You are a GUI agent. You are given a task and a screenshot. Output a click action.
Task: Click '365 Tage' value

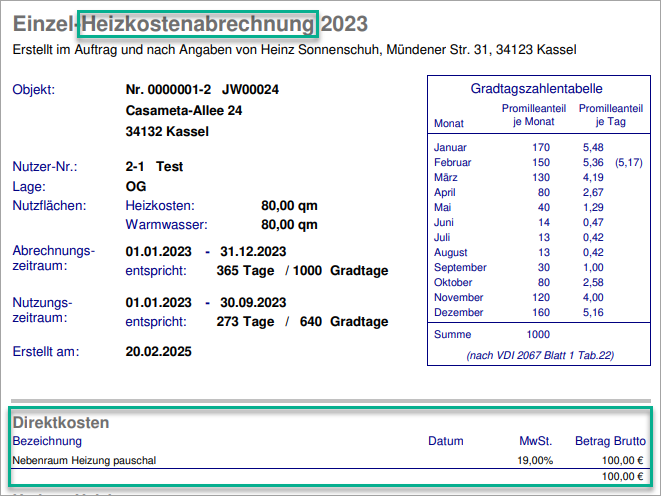pos(245,271)
